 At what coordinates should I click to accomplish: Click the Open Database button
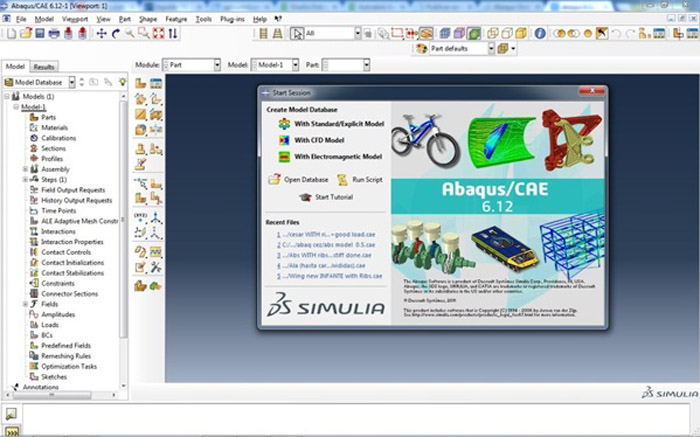click(298, 179)
